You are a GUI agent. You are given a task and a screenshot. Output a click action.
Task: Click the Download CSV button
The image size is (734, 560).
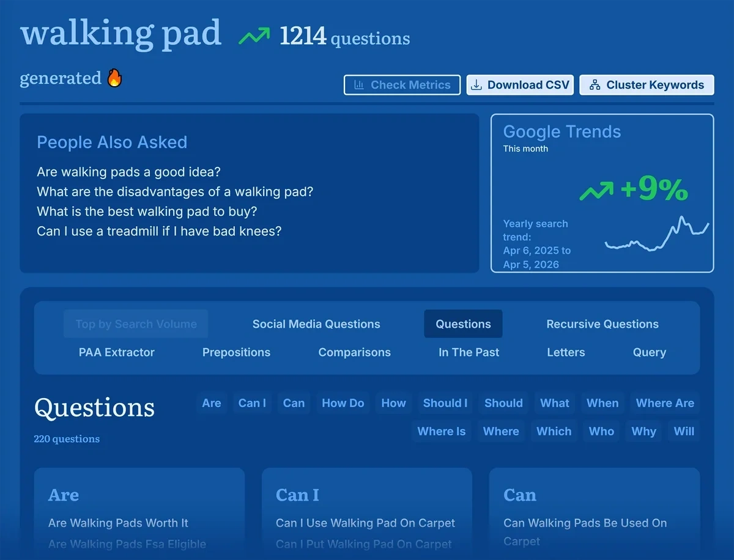[520, 84]
